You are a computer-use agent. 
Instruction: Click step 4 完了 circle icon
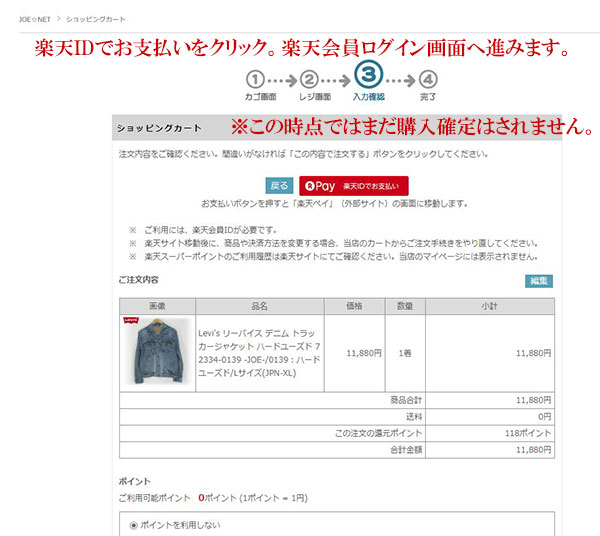click(x=428, y=80)
